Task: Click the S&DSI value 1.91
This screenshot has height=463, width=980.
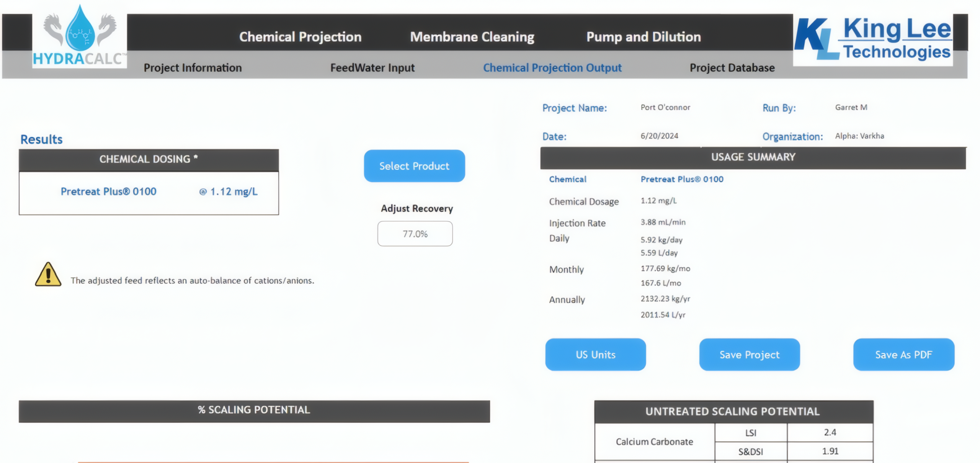Action: pos(830,451)
